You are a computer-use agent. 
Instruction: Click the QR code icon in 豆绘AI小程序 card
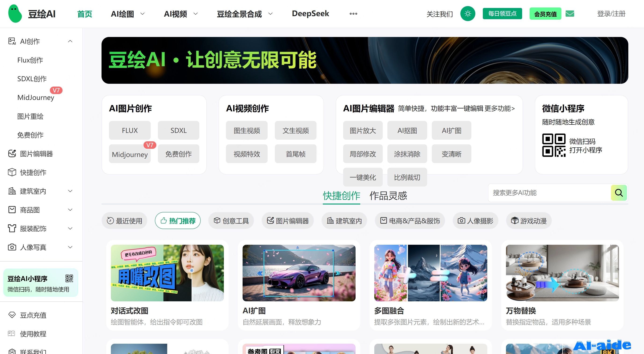(69, 278)
